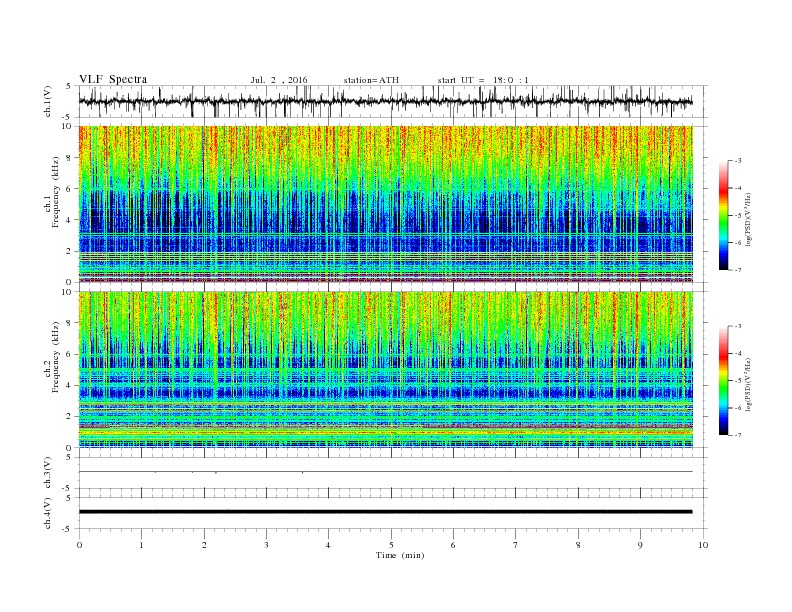Click the time axis tick label '8'
The height and width of the screenshot is (612, 792).
click(578, 545)
